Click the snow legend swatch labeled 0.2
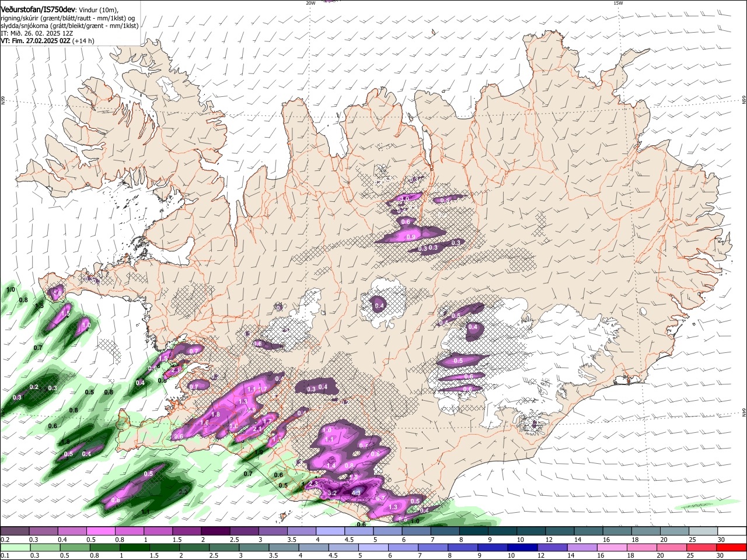The image size is (747, 560). [x=15, y=531]
